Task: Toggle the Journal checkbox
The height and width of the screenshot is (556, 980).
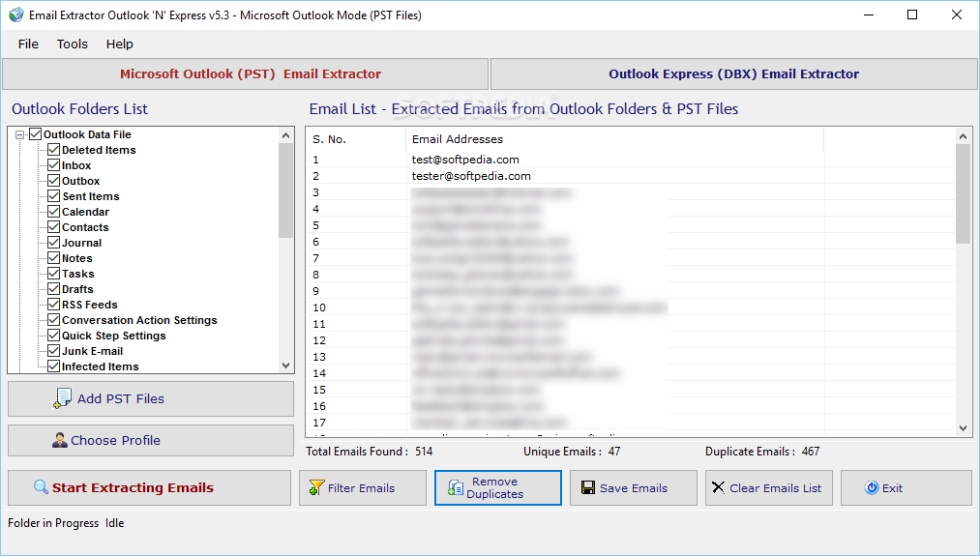Action: (54, 243)
